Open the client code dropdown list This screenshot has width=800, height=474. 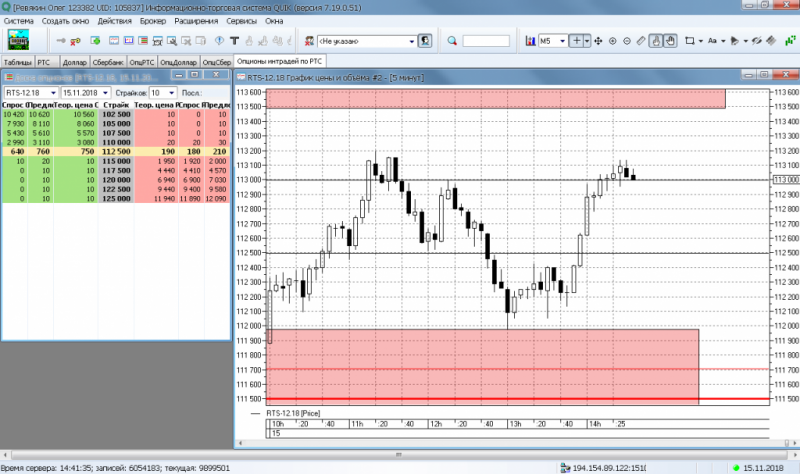tap(412, 41)
